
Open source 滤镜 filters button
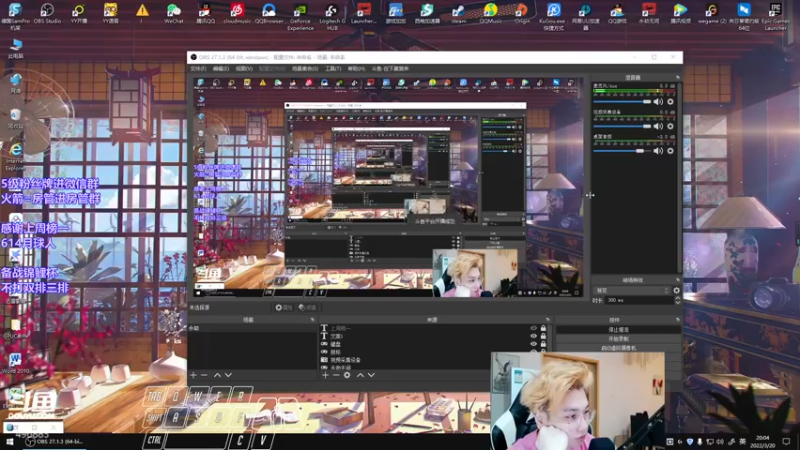tap(308, 308)
